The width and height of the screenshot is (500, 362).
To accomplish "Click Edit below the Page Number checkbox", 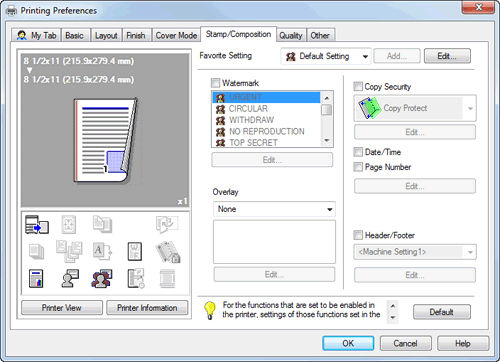I will tap(415, 186).
